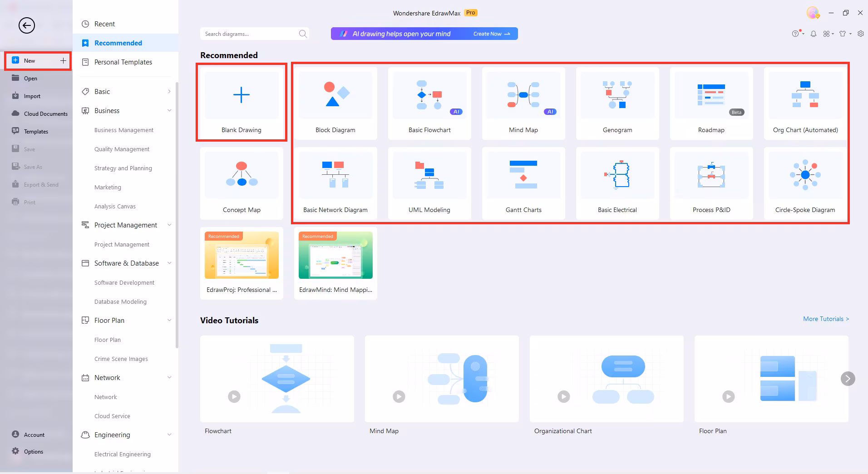Click the magnifier search icon

(303, 34)
